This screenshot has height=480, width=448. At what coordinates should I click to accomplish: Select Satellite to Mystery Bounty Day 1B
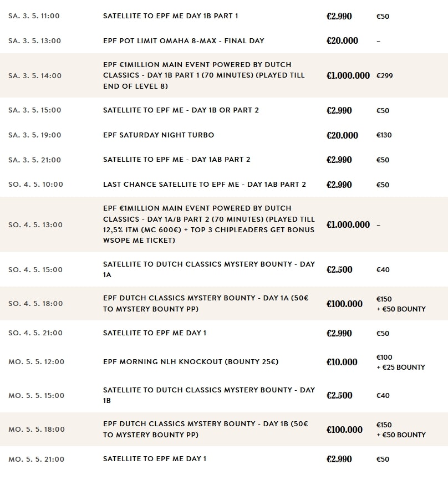tap(209, 395)
